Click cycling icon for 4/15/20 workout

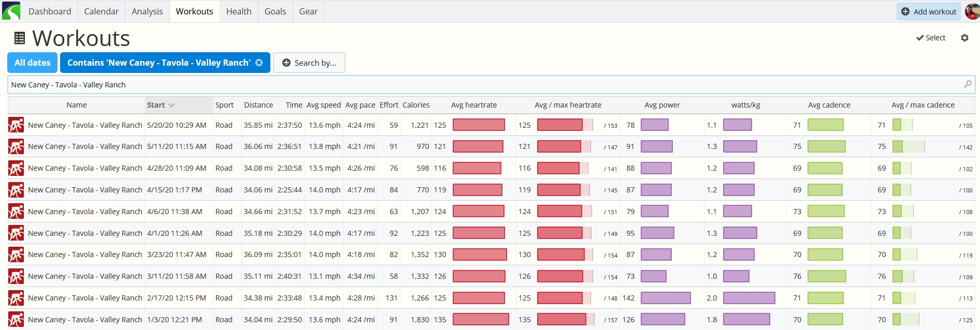pos(16,190)
